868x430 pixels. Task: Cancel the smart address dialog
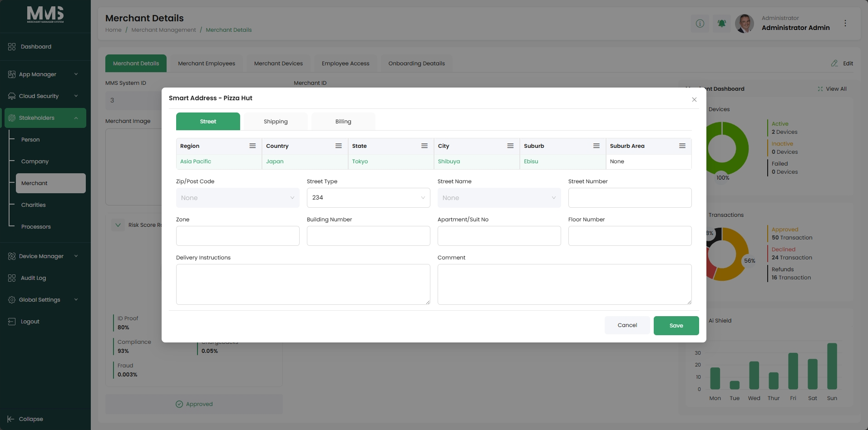tap(627, 325)
